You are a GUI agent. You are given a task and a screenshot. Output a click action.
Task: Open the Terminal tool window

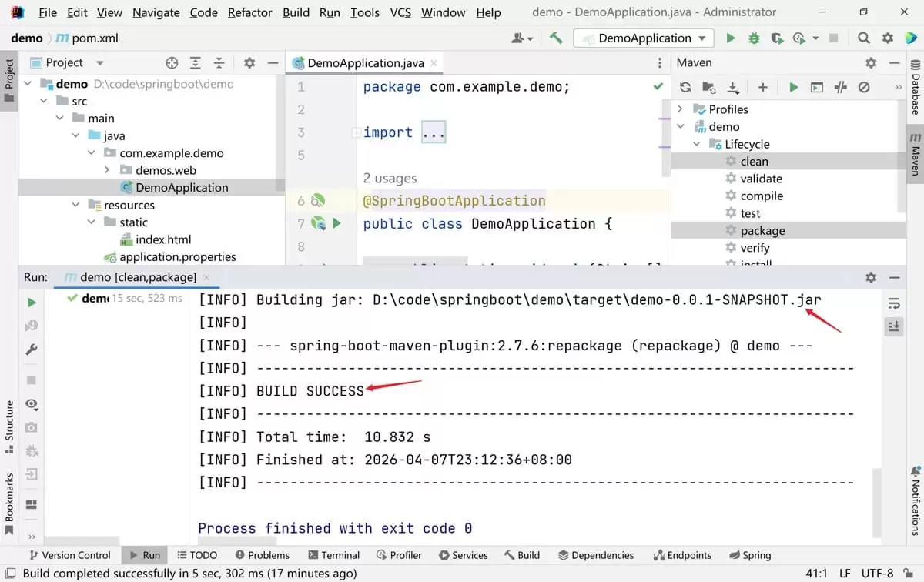pyautogui.click(x=333, y=555)
